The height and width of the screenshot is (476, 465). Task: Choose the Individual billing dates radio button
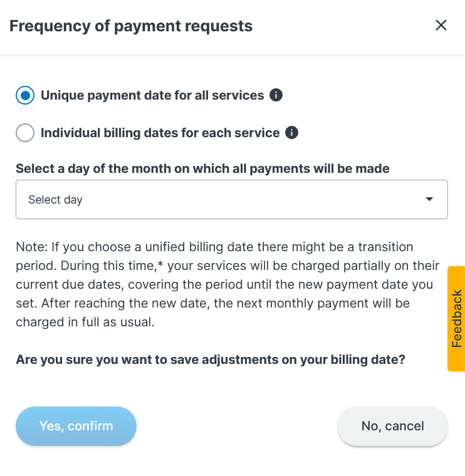(25, 133)
